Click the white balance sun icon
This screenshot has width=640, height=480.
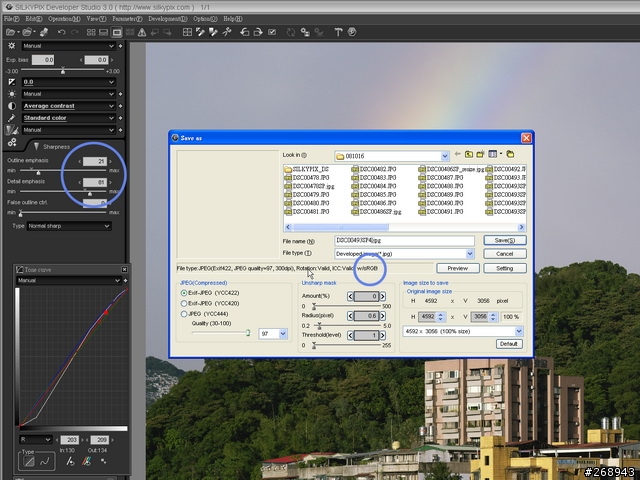12,94
